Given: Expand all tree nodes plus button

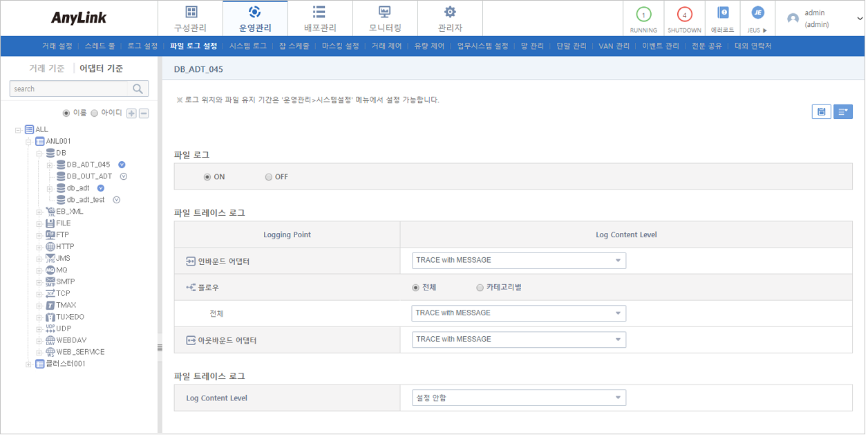Looking at the screenshot, I should click(x=131, y=113).
